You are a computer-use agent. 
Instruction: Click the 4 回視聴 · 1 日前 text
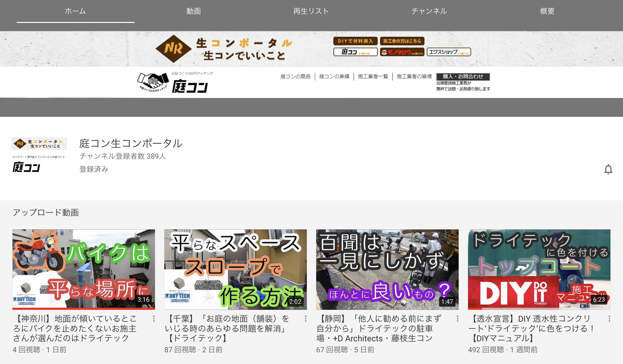pyautogui.click(x=40, y=350)
